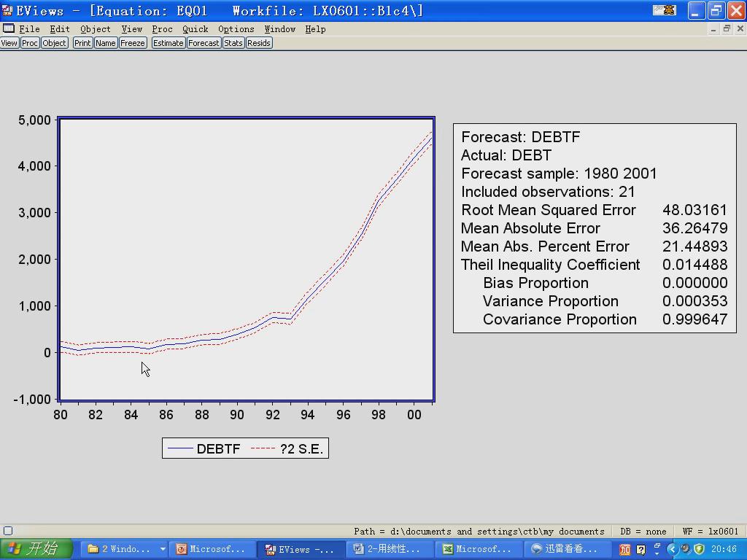Click the security shield tray icon

pyautogui.click(x=699, y=549)
